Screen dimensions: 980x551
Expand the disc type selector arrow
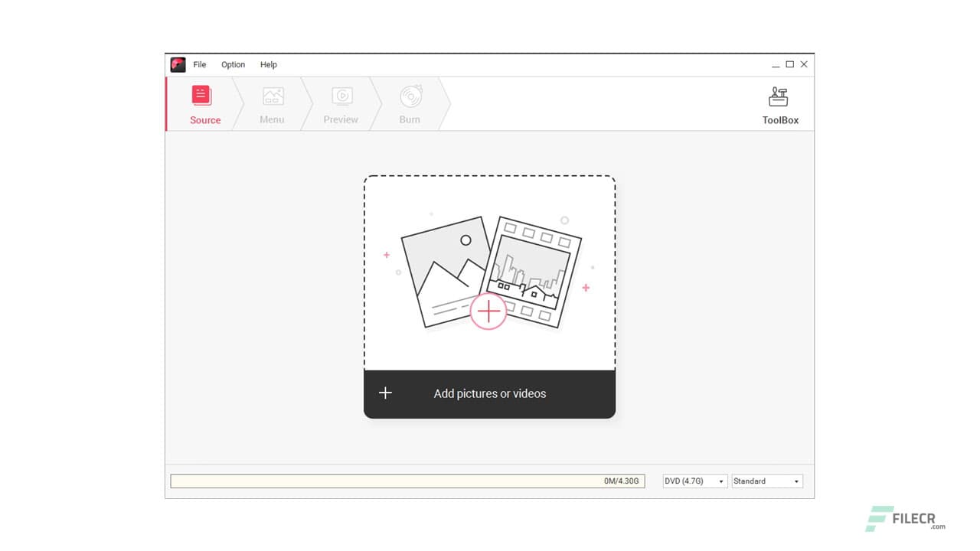pyautogui.click(x=720, y=481)
